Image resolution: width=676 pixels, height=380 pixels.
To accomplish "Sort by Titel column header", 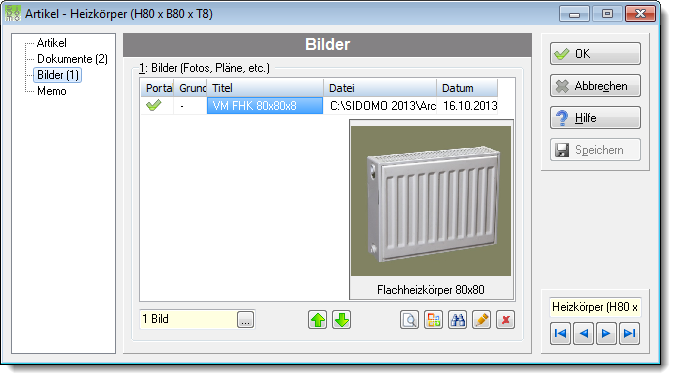I will tap(265, 88).
